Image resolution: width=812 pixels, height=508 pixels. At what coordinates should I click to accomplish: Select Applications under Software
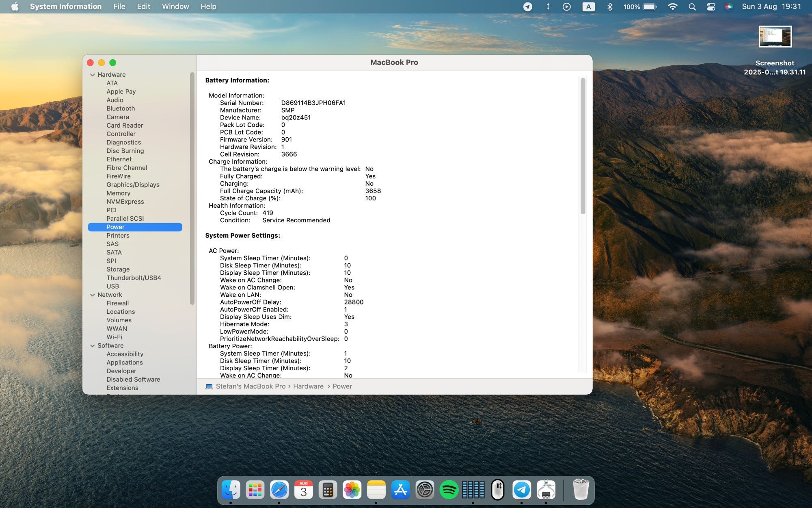pyautogui.click(x=125, y=363)
